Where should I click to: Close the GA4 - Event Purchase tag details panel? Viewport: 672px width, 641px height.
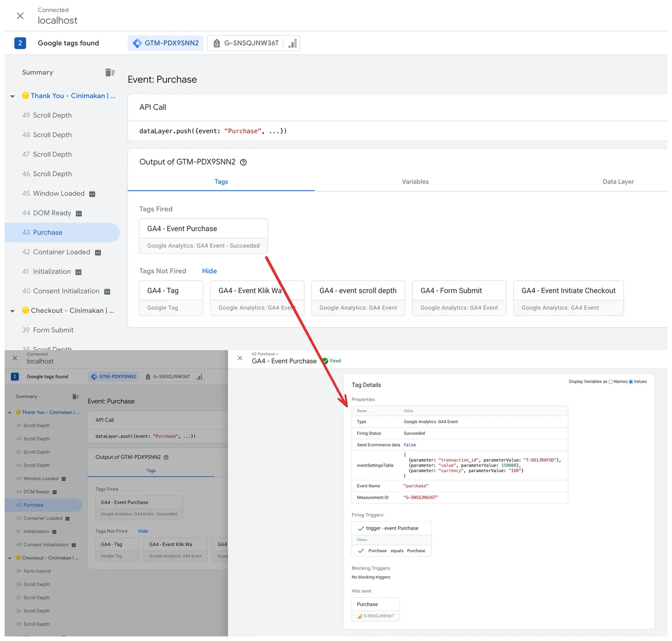pos(240,358)
